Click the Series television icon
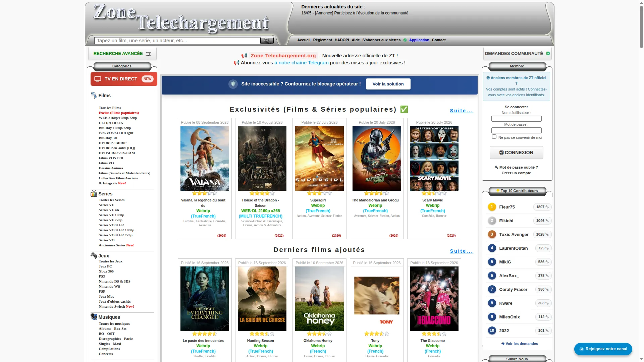 pos(94,193)
